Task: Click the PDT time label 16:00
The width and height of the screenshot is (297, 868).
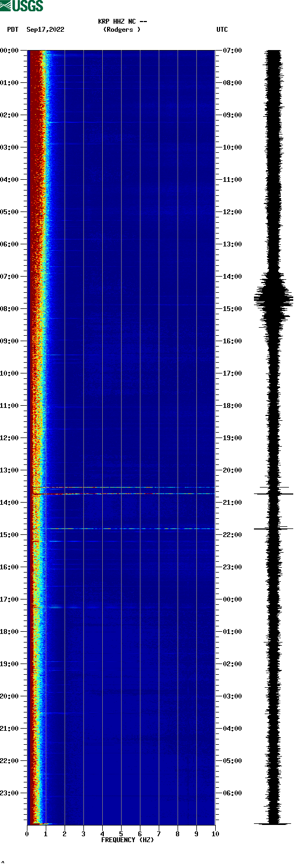Action: (x=9, y=567)
